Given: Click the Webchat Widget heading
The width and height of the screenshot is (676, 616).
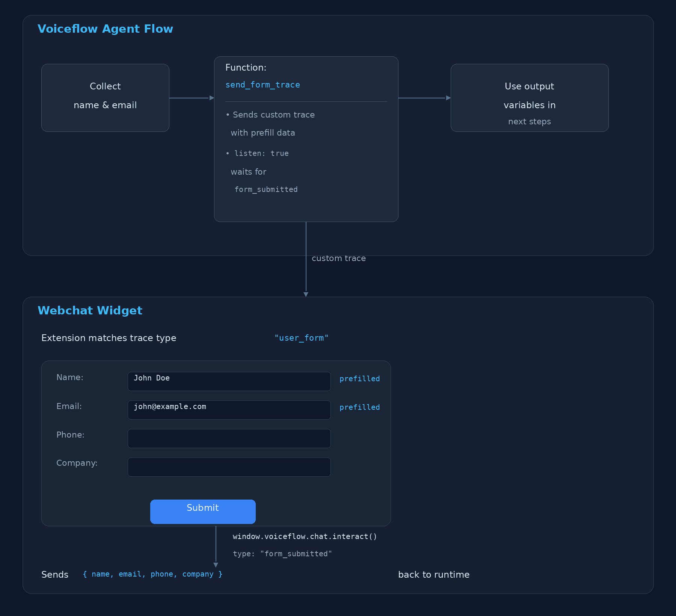Looking at the screenshot, I should pos(90,311).
